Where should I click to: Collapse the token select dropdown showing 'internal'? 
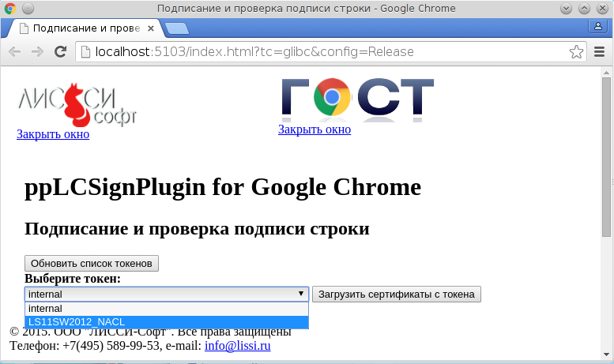pyautogui.click(x=167, y=294)
